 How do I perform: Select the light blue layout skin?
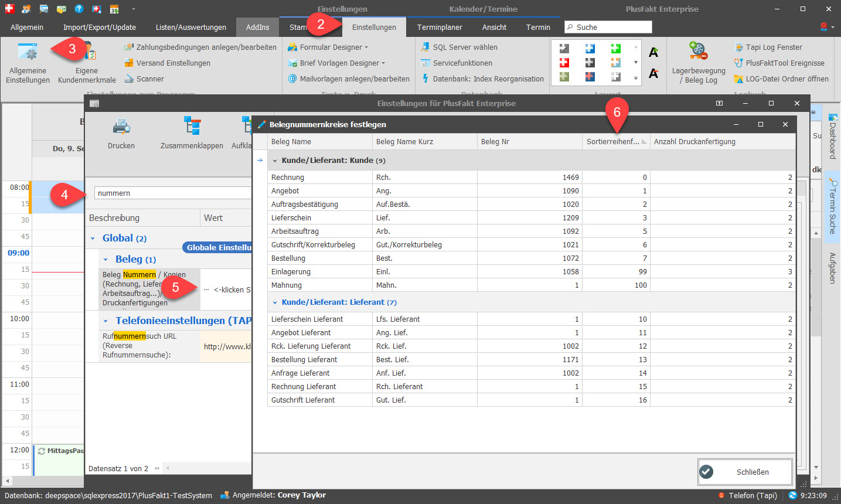point(590,48)
